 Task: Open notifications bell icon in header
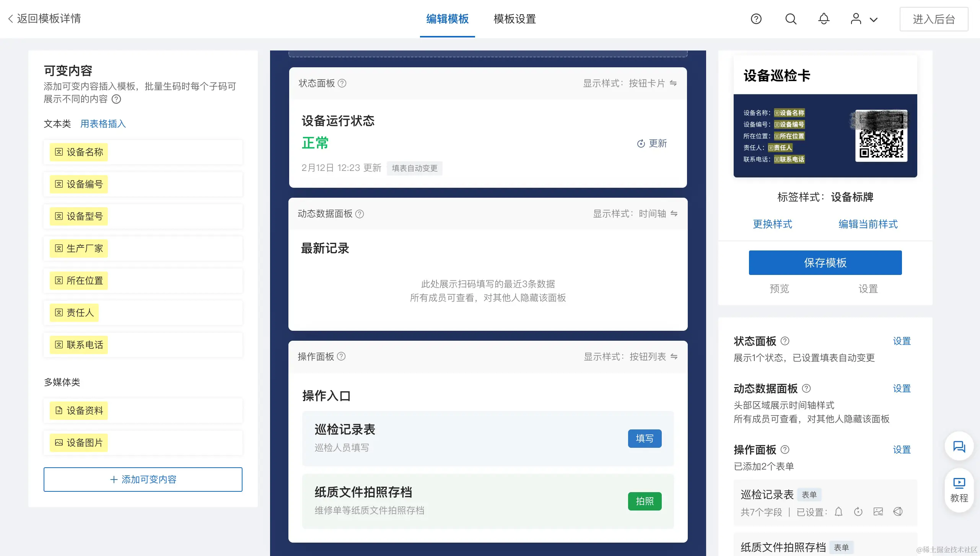click(824, 19)
